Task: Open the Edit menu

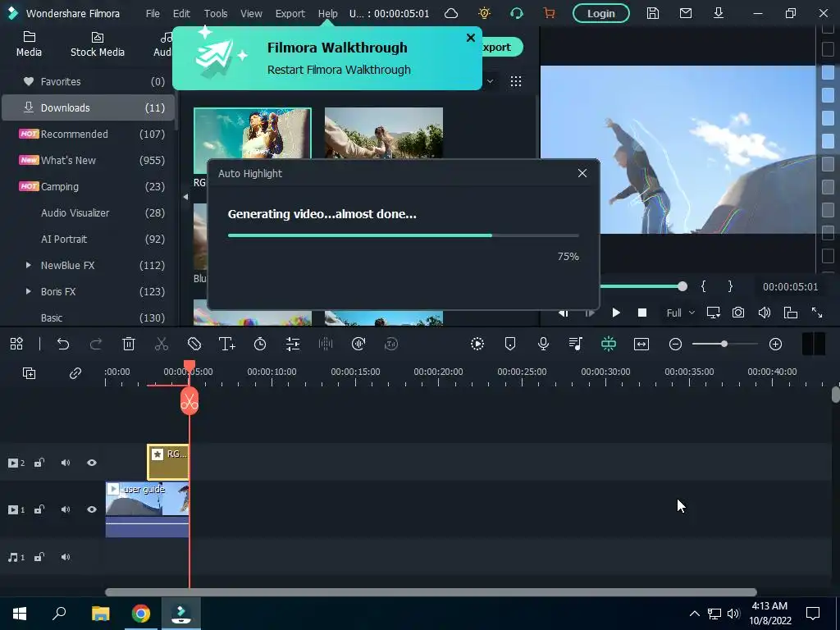Action: pyautogui.click(x=181, y=13)
